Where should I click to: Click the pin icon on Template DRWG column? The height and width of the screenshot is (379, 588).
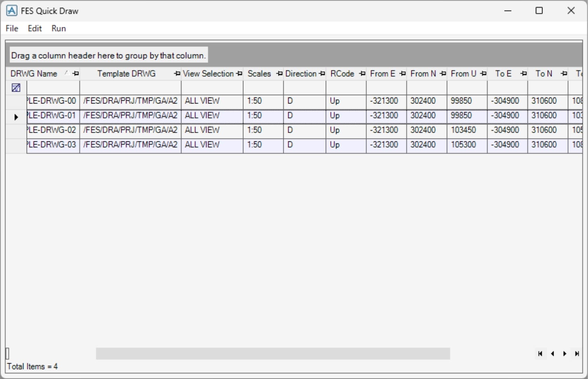point(177,74)
